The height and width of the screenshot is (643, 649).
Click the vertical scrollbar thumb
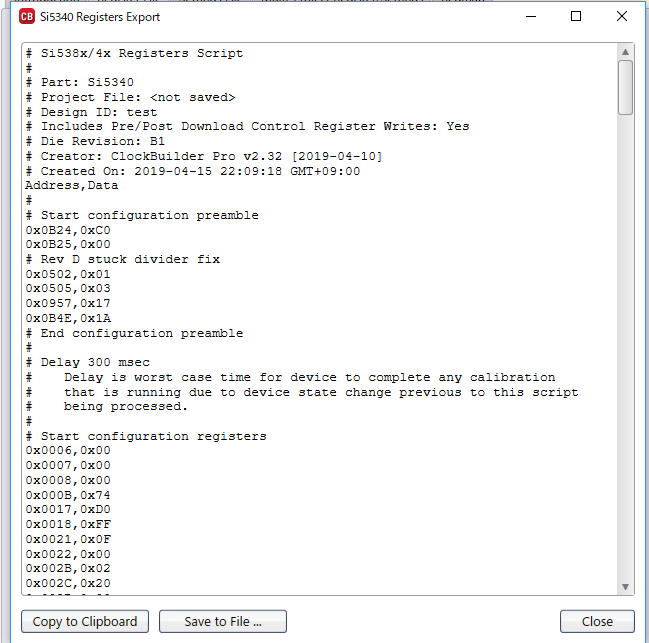(x=625, y=87)
